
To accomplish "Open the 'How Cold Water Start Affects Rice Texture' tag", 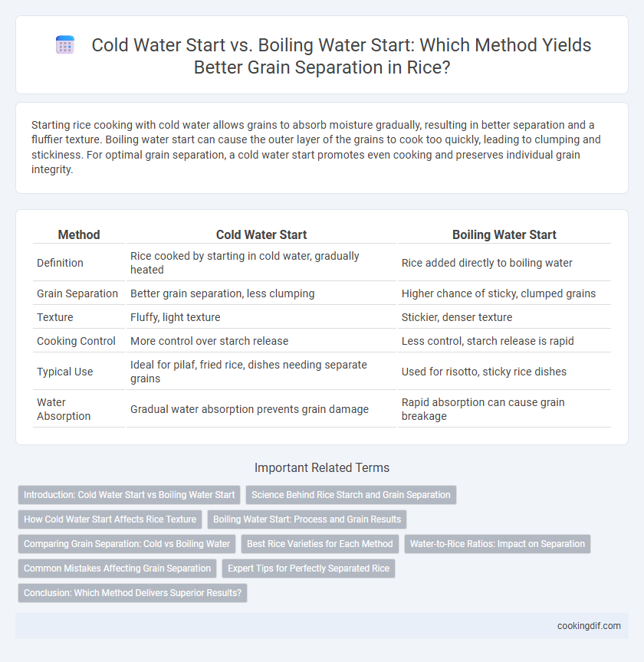I will (110, 519).
